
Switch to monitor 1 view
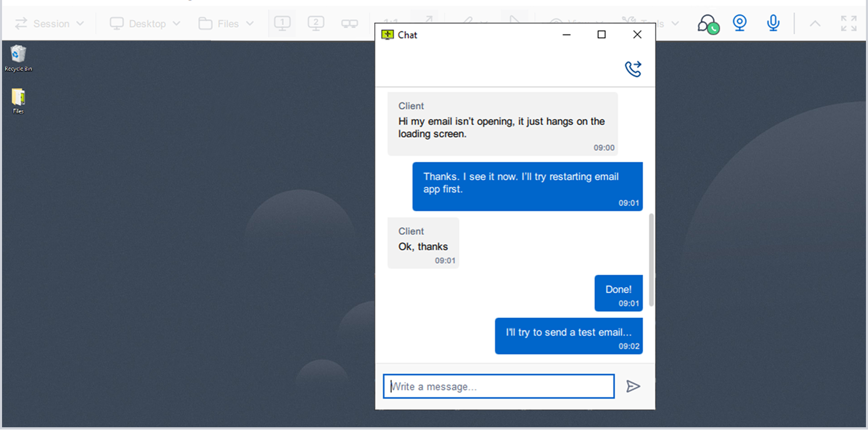point(282,23)
